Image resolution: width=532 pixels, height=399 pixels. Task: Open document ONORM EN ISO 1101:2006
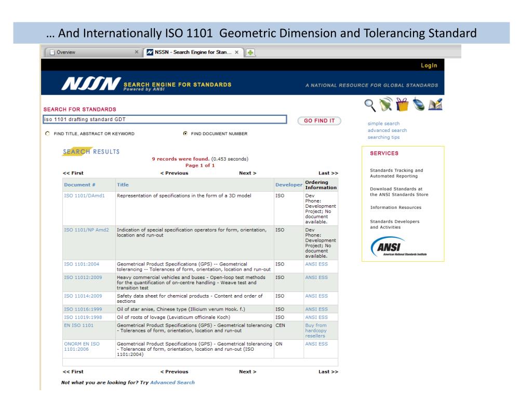coord(82,347)
